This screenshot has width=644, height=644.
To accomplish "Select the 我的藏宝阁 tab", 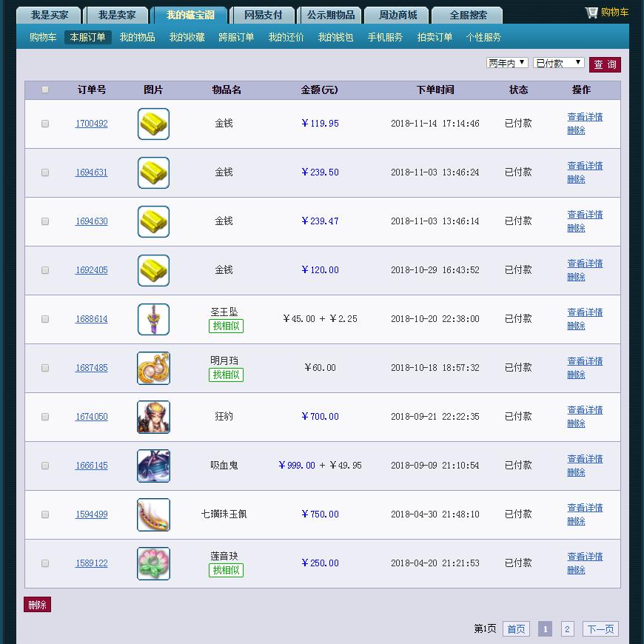I will click(x=190, y=16).
